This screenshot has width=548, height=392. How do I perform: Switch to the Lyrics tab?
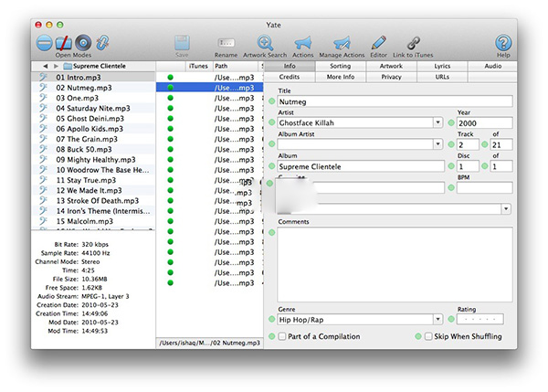442,66
